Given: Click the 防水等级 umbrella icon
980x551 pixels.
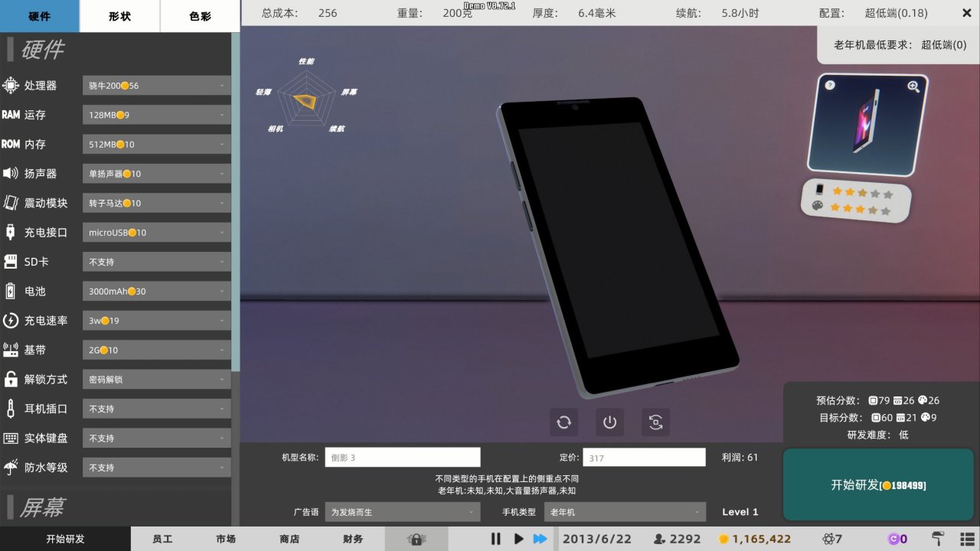Looking at the screenshot, I should pyautogui.click(x=11, y=468).
